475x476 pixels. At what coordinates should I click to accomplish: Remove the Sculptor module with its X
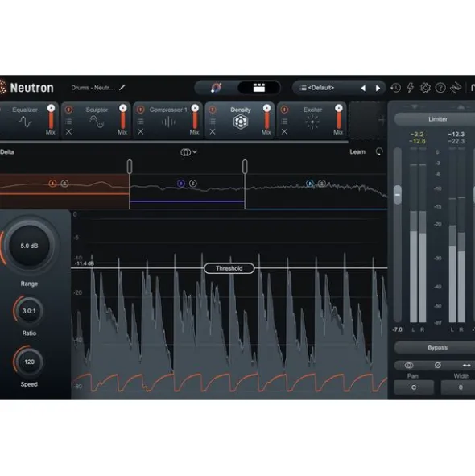68,132
